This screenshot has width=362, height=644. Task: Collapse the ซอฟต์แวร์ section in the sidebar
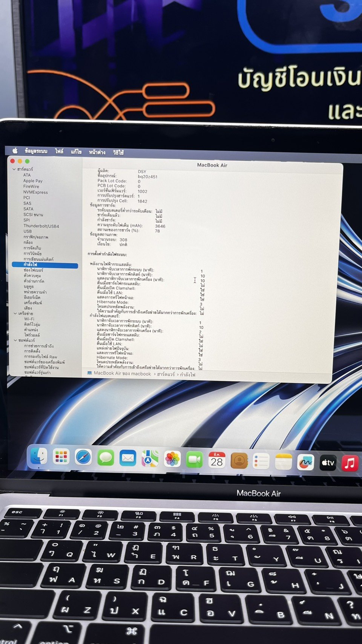15,340
